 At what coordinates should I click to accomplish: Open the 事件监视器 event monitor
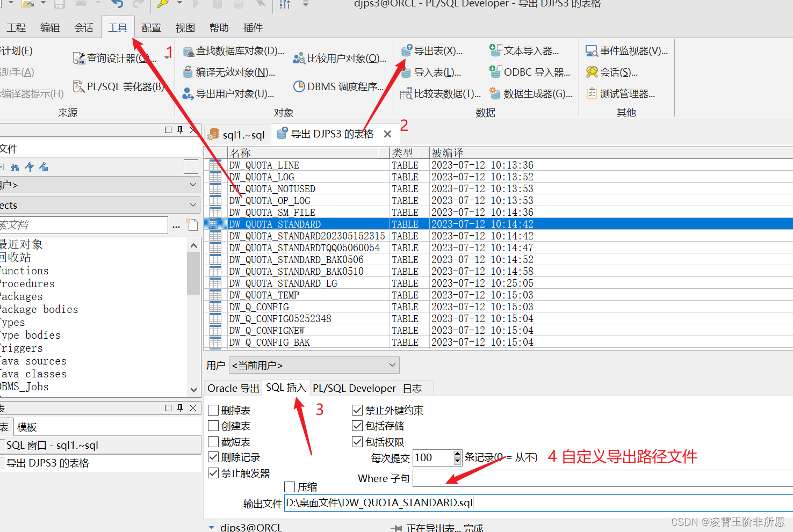(x=626, y=51)
